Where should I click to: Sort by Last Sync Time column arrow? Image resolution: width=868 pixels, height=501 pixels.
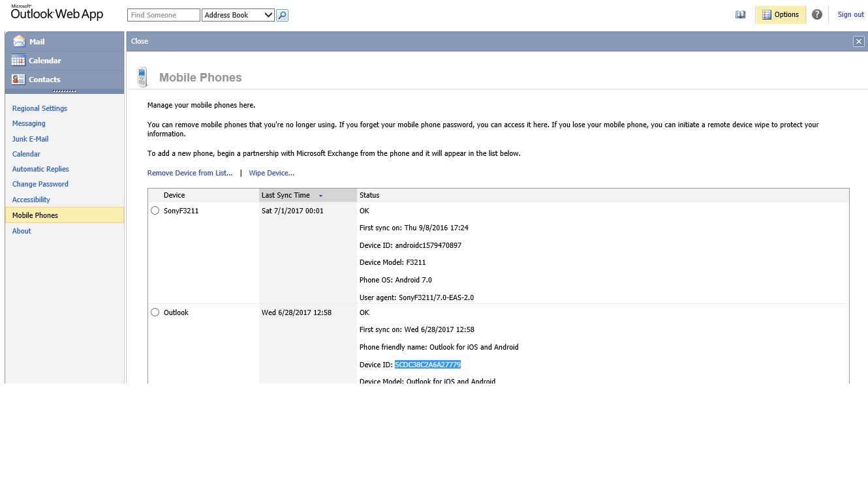point(320,196)
